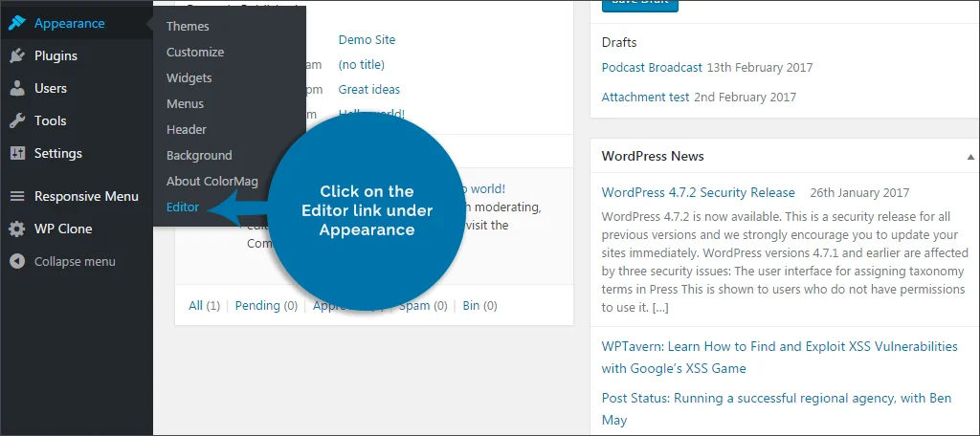Select Themes in Appearance submenu
980x436 pixels.
tap(188, 26)
